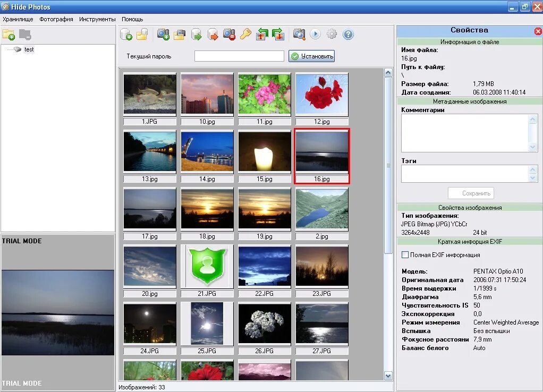The image size is (543, 392).
Task: Open the Фотография menu
Action: click(56, 19)
